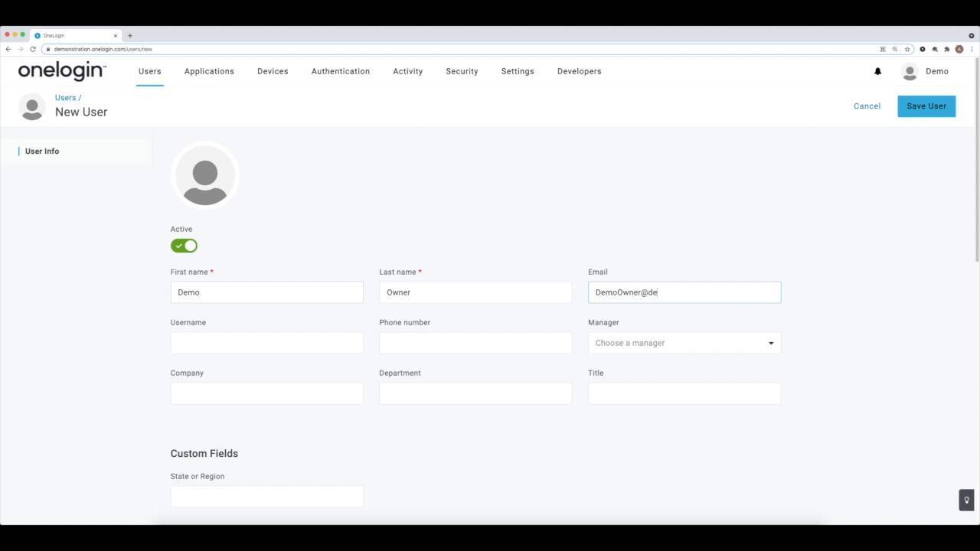The image size is (980, 551).
Task: Open the Security section in top navigation
Action: point(461,71)
